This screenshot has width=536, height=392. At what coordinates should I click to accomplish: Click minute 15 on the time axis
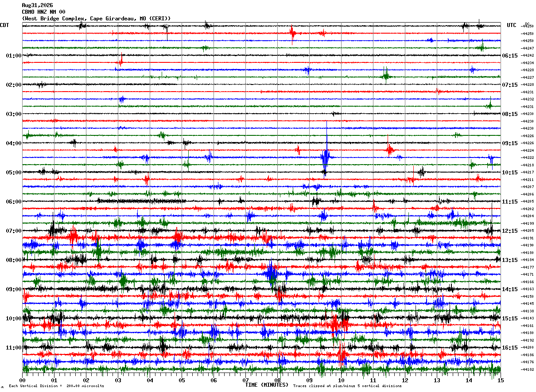coord(501,380)
